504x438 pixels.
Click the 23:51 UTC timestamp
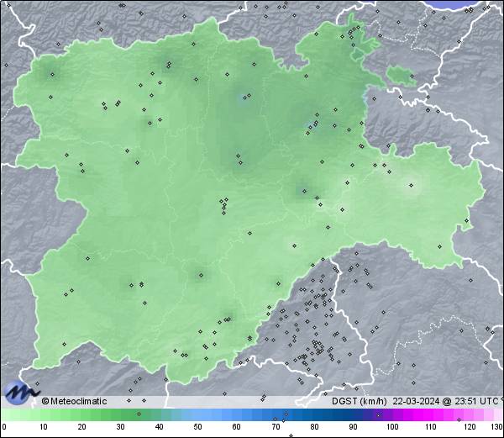pyautogui.click(x=475, y=401)
